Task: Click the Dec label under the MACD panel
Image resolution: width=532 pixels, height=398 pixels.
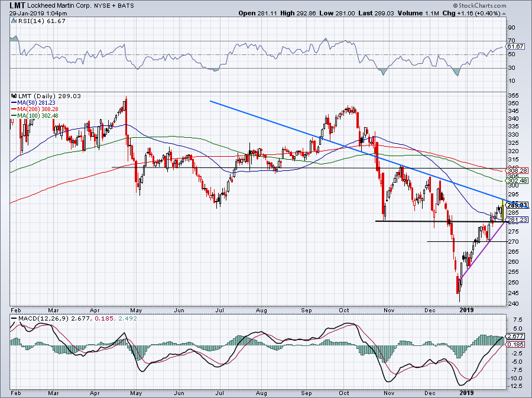Action: tap(430, 393)
